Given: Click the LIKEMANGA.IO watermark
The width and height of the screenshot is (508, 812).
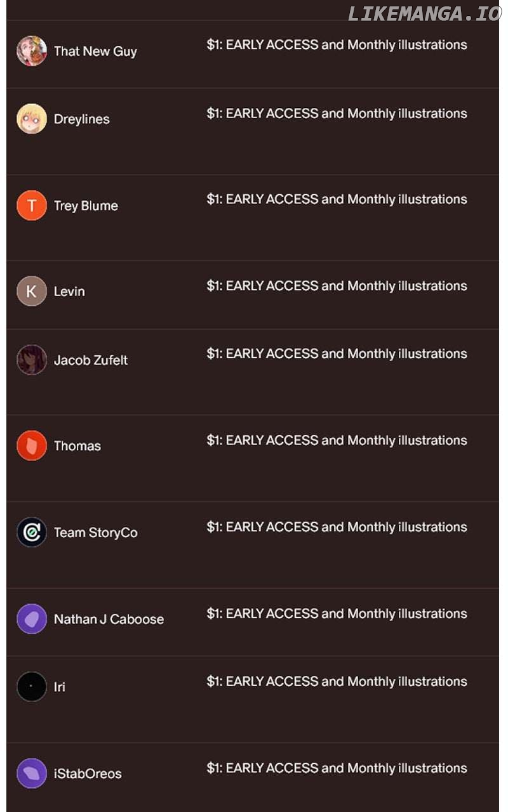Looking at the screenshot, I should (x=424, y=14).
